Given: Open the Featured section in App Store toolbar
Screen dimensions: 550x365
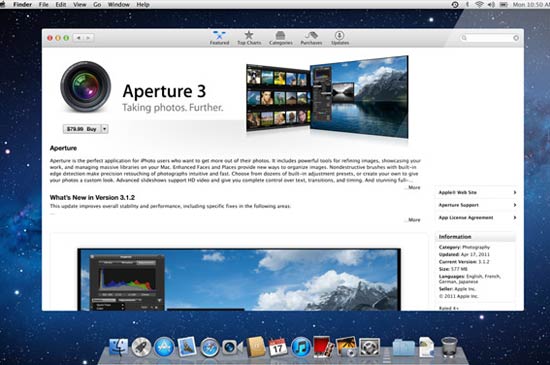Looking at the screenshot, I should (x=219, y=38).
